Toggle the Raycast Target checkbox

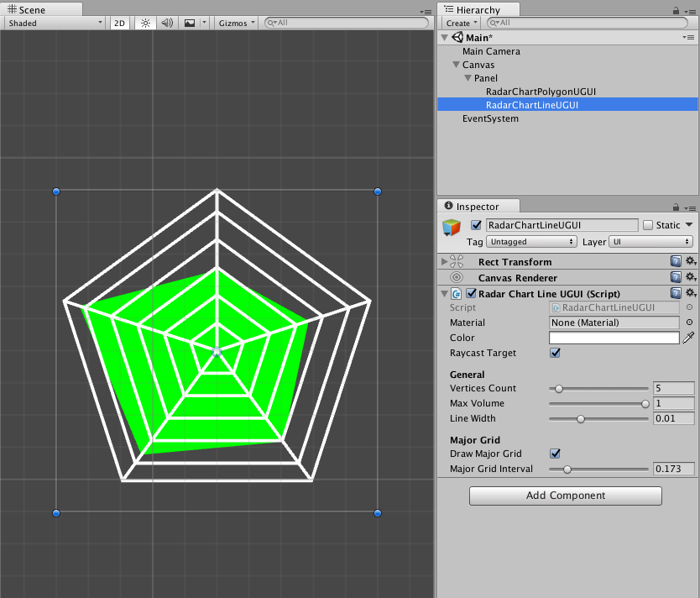(555, 353)
